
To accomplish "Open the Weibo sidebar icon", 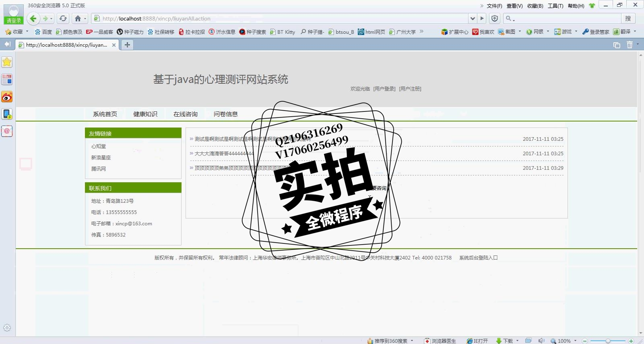I will click(x=7, y=97).
